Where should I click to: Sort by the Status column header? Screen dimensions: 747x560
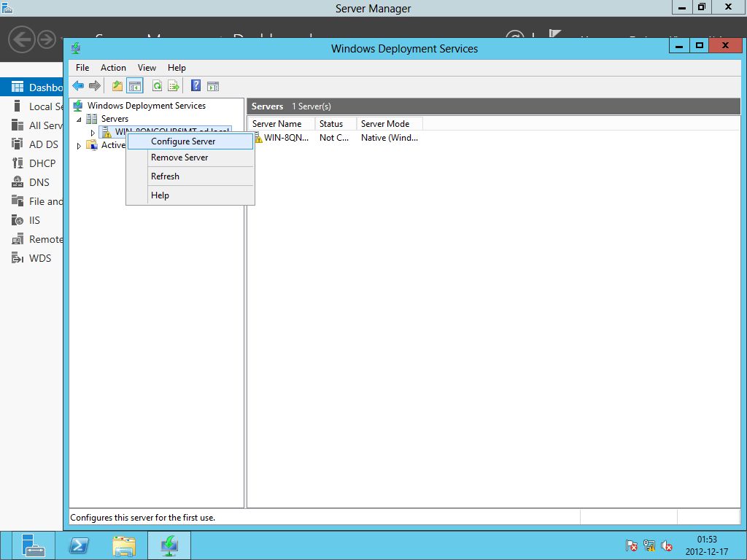(x=336, y=124)
